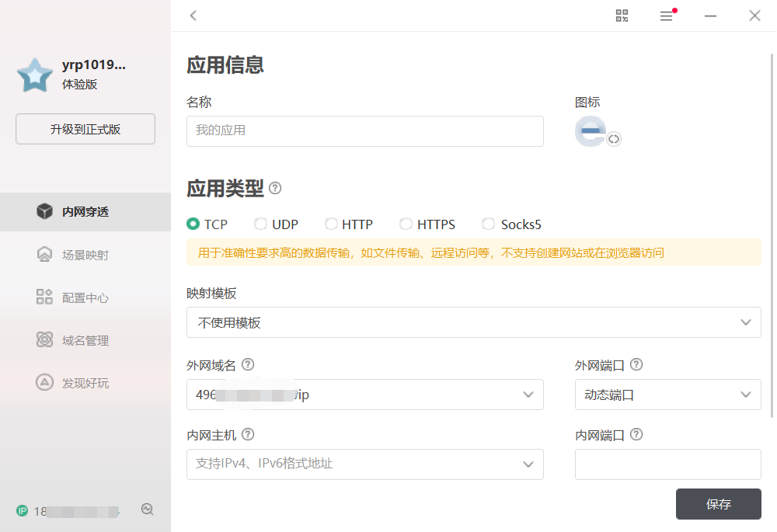Click the 内网穿透 cube icon
This screenshot has width=777, height=532.
44,211
